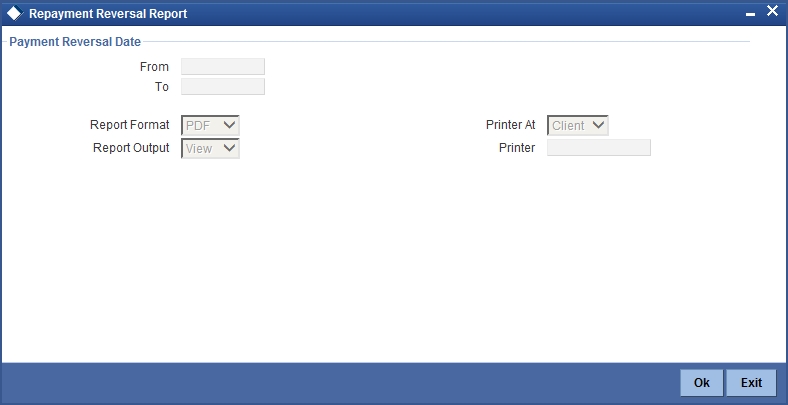Minimize the Repayment Reversal Report window
The height and width of the screenshot is (405, 788).
(750, 15)
